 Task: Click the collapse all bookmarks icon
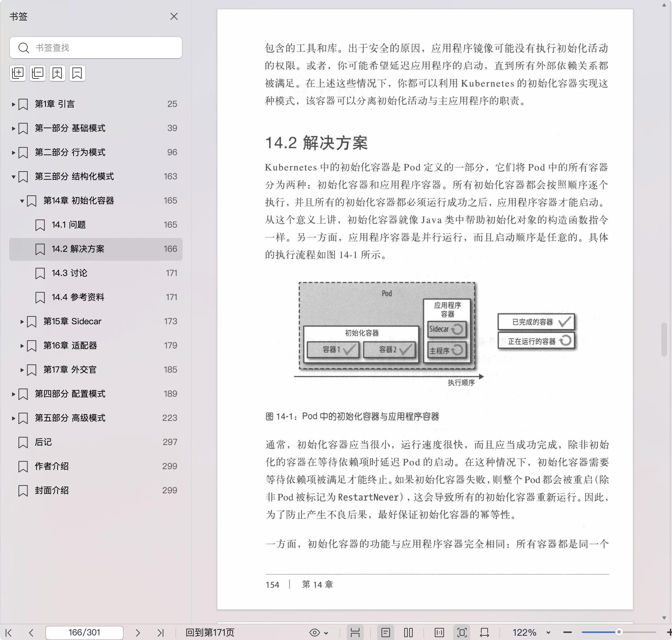tap(38, 73)
